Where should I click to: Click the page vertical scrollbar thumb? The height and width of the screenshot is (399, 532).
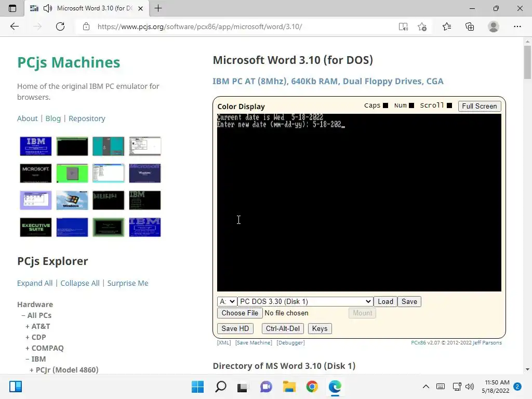coord(527,62)
